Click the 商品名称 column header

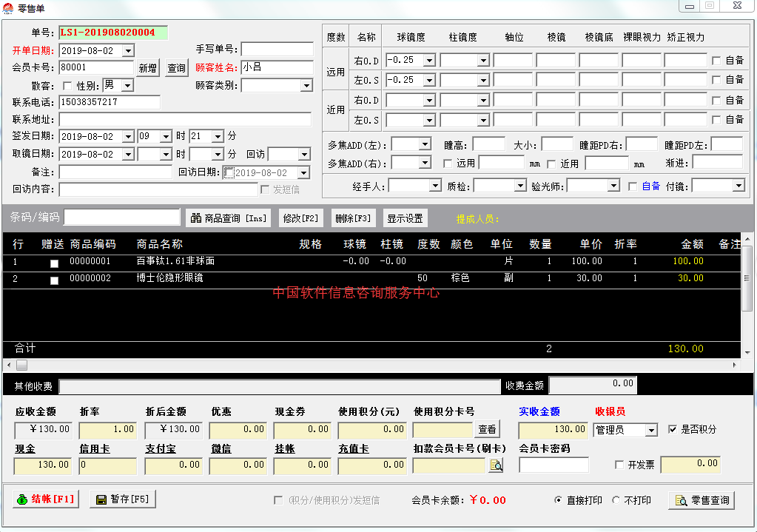click(160, 244)
